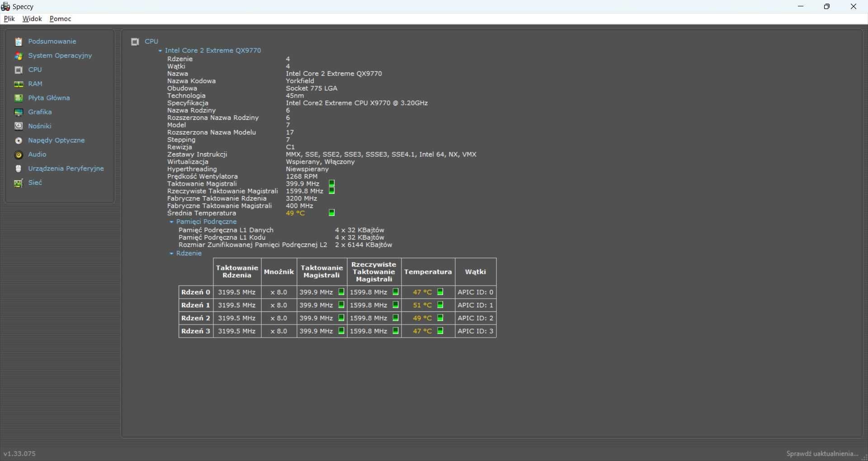This screenshot has height=461, width=868.
Task: Click APIC ID: 1 cell
Action: pos(476,305)
